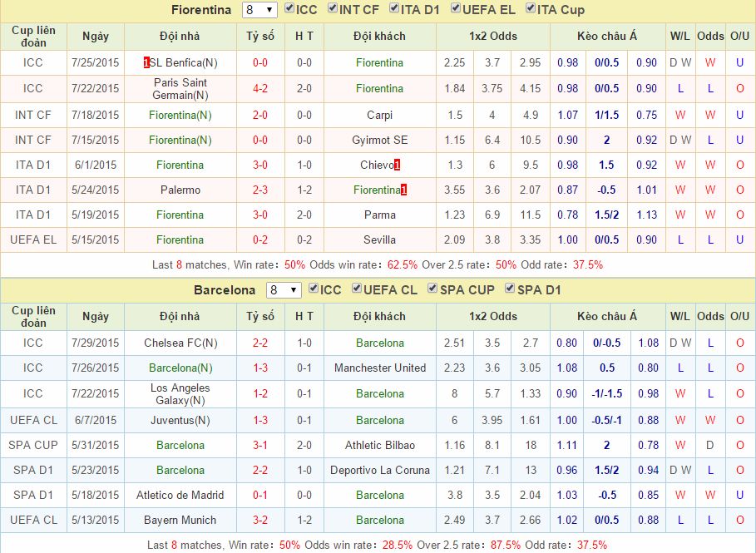Image resolution: width=756 pixels, height=553 pixels.
Task: Click SPA CUP competition label in Bilbao row
Action: [33, 445]
